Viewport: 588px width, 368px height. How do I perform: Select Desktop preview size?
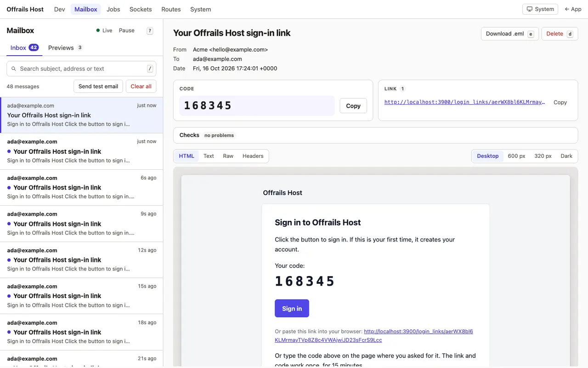coord(488,156)
